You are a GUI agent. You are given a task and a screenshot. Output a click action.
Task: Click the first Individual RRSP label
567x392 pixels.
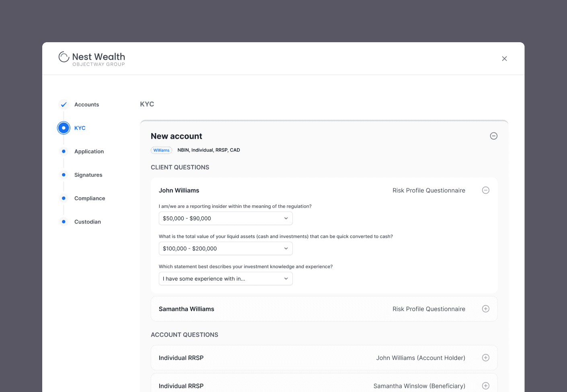(x=181, y=358)
